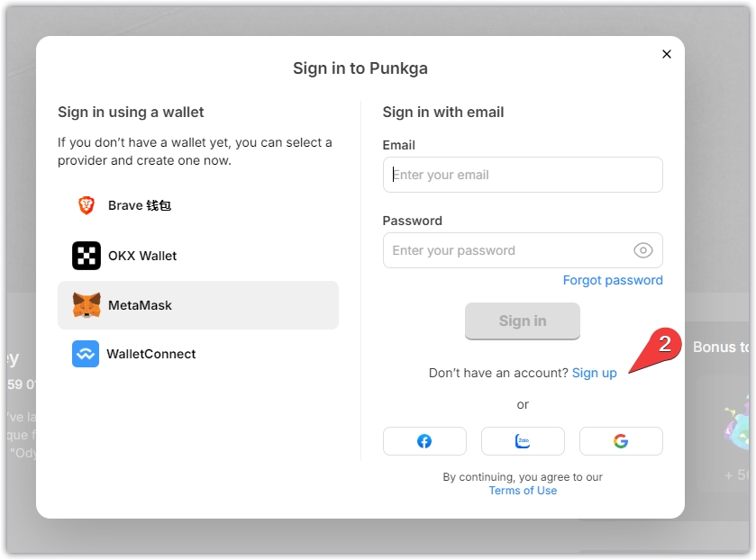Click the WalletConnect logo icon
This screenshot has height=560, width=756.
(86, 354)
